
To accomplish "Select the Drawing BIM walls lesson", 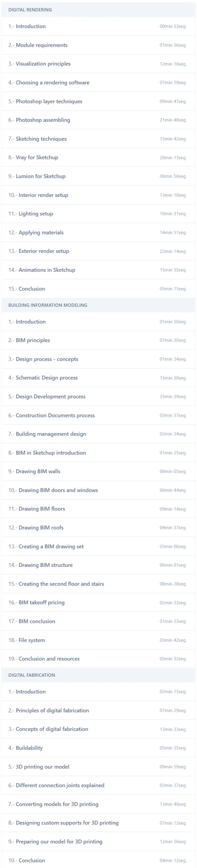I will tap(98, 472).
